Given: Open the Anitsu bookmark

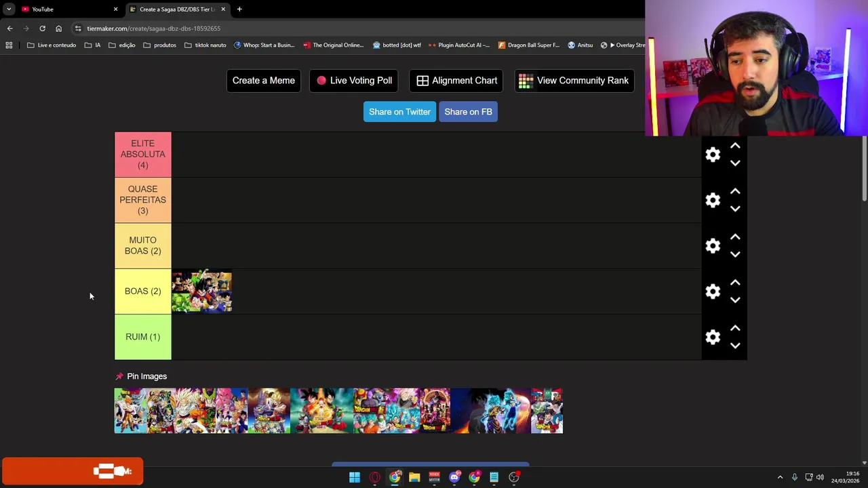Looking at the screenshot, I should tap(580, 45).
